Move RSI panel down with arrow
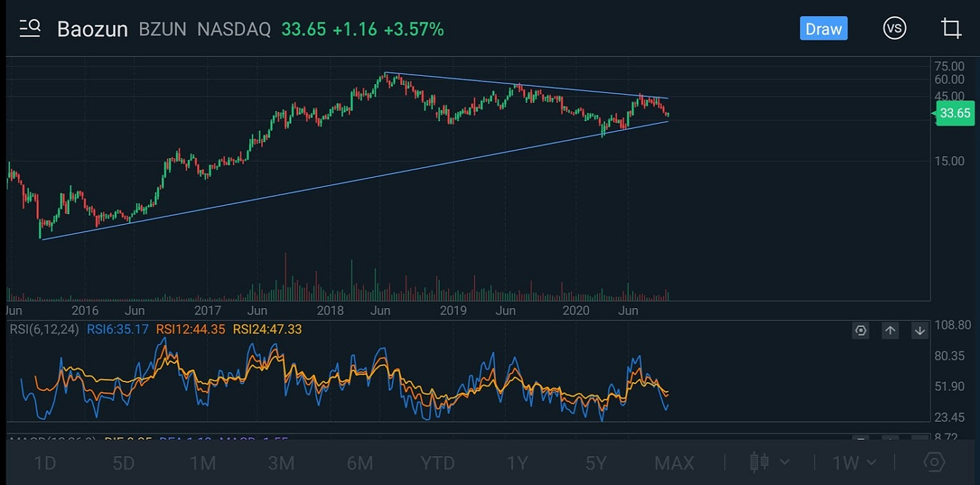The image size is (980, 485). pos(919,330)
